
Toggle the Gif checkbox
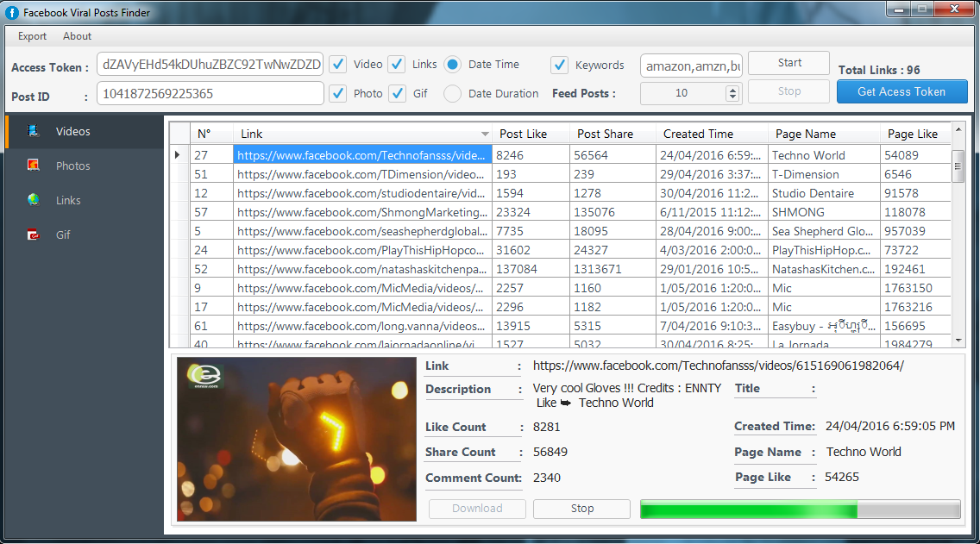396,94
